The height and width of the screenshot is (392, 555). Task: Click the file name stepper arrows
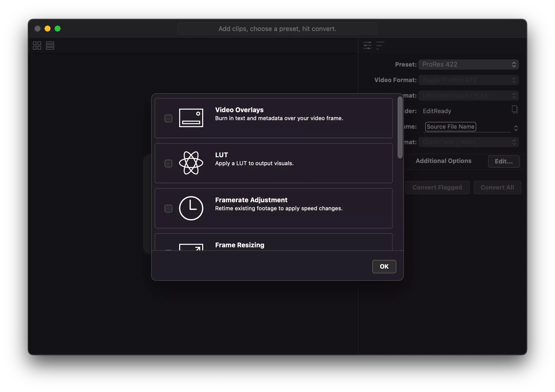(516, 128)
